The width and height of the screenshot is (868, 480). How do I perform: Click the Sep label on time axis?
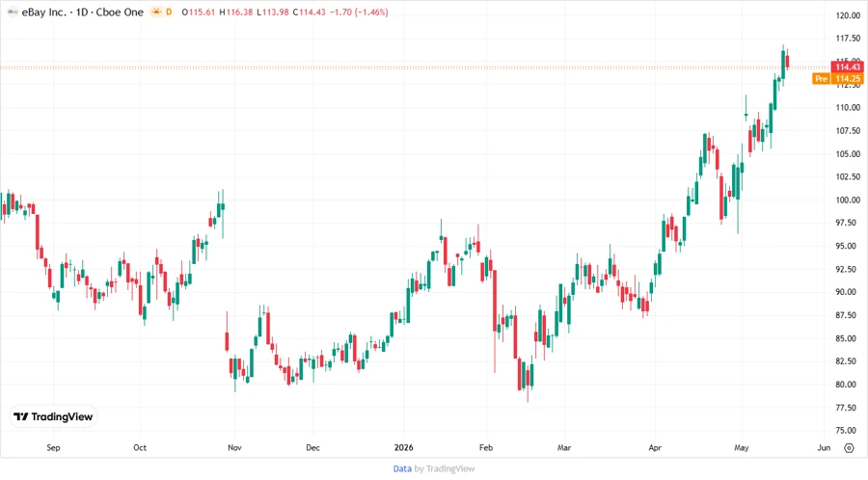[x=53, y=447]
